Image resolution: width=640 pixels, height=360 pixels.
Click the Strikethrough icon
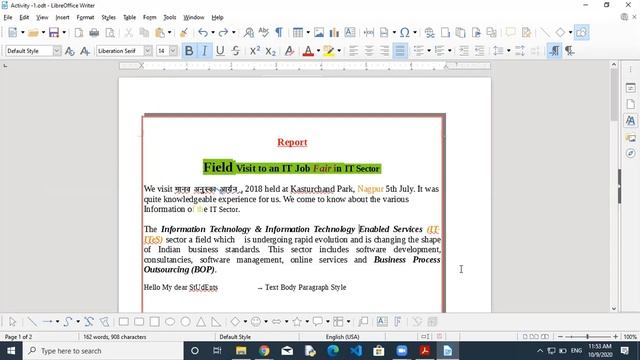236,51
